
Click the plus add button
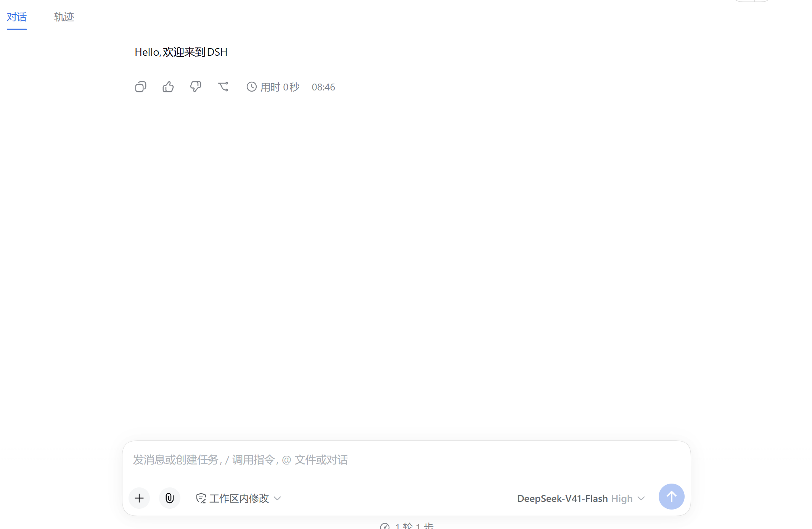139,498
